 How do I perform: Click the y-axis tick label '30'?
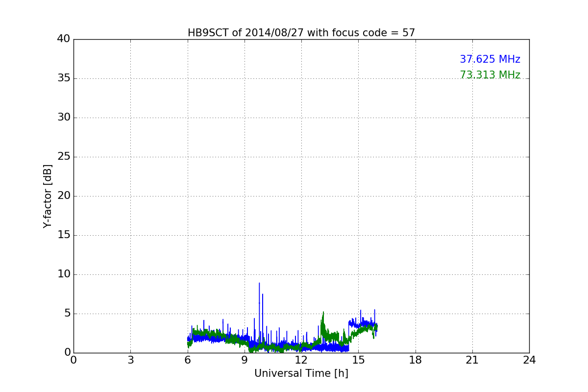[64, 118]
